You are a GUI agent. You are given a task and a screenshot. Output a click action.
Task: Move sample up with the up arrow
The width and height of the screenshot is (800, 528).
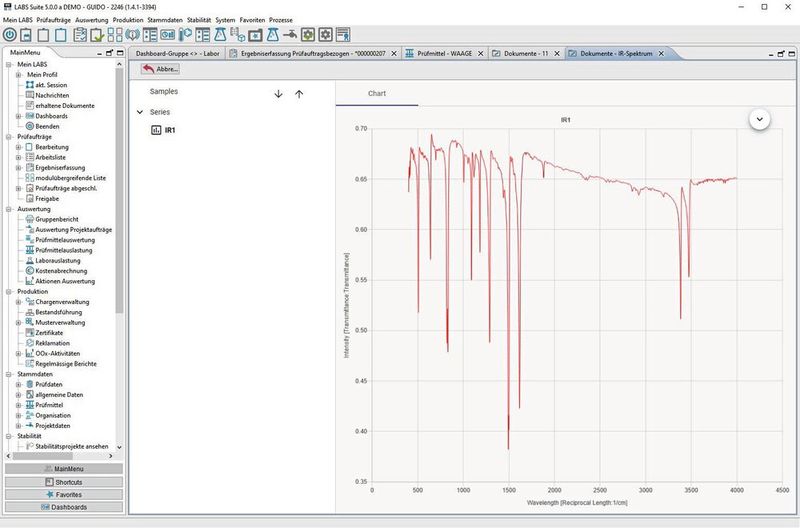tap(298, 93)
